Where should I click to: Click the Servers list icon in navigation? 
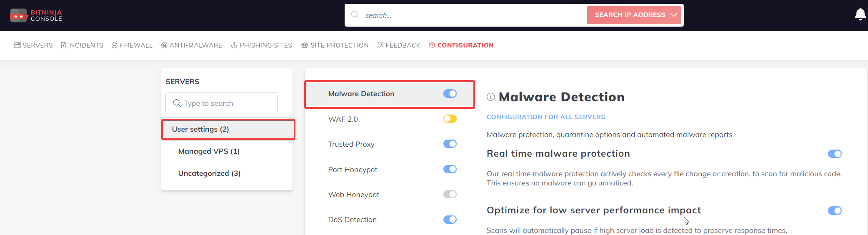18,45
